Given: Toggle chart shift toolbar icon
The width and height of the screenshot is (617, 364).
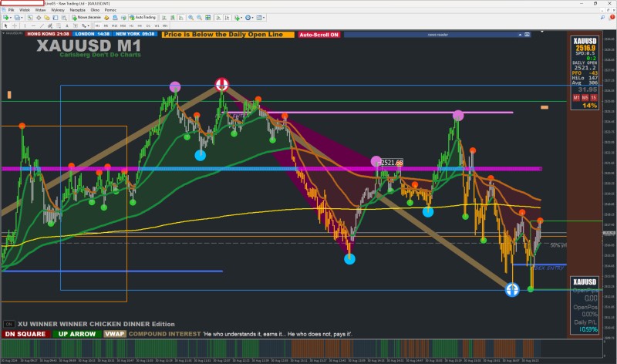Looking at the screenshot, I should click(227, 17).
